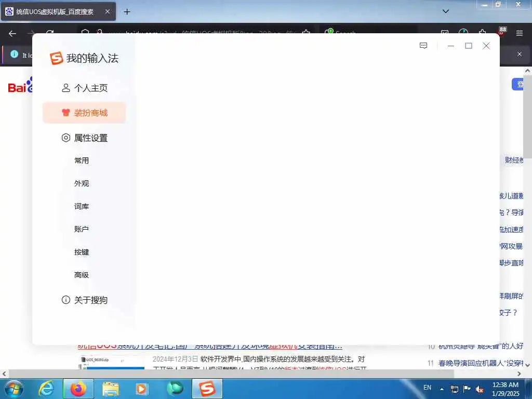Open the Windows Start menu
The height and width of the screenshot is (399, 532).
point(14,389)
